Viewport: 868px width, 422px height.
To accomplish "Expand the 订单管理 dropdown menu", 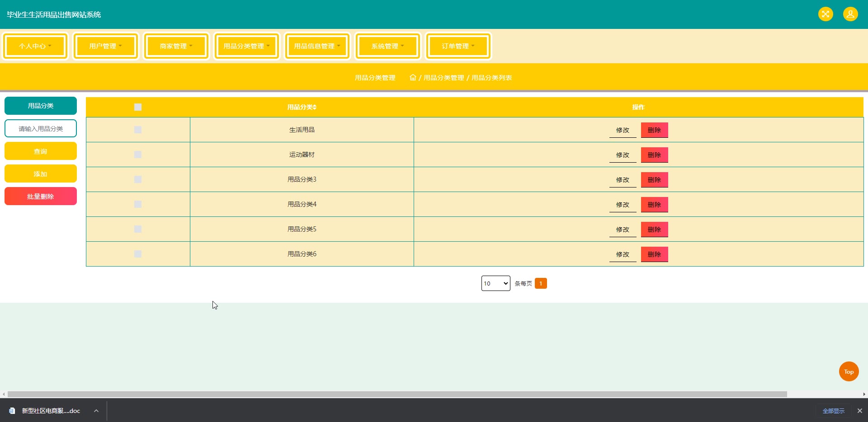I will coord(458,46).
